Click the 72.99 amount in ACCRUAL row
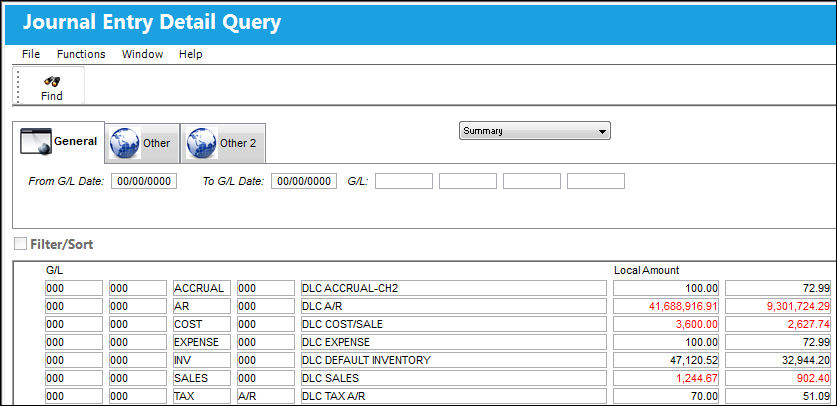The image size is (837, 406). point(778,288)
